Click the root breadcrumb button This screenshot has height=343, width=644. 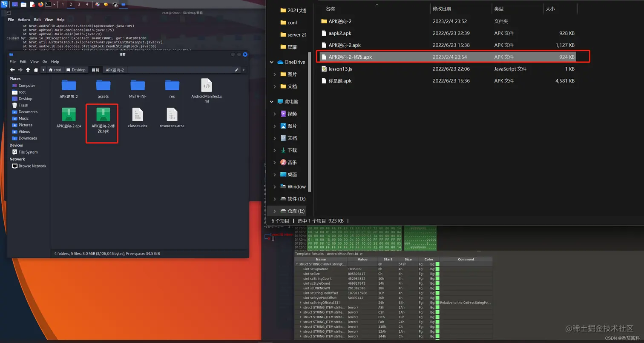[x=55, y=70]
